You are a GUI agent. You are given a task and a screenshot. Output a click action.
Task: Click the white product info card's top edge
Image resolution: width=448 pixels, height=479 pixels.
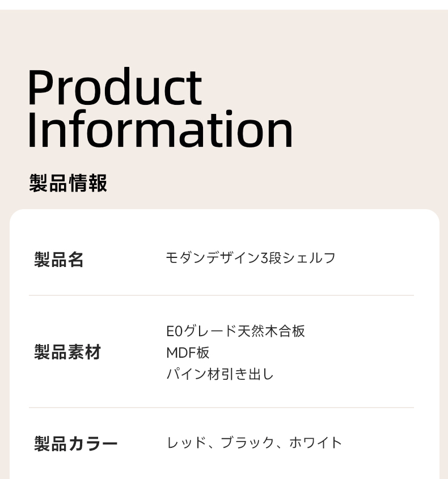pyautogui.click(x=225, y=210)
